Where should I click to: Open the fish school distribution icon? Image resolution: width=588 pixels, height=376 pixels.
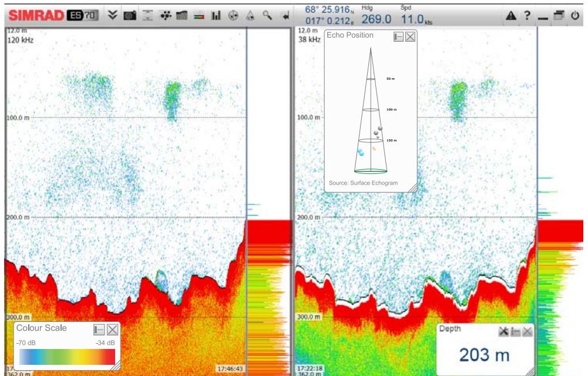click(x=165, y=14)
